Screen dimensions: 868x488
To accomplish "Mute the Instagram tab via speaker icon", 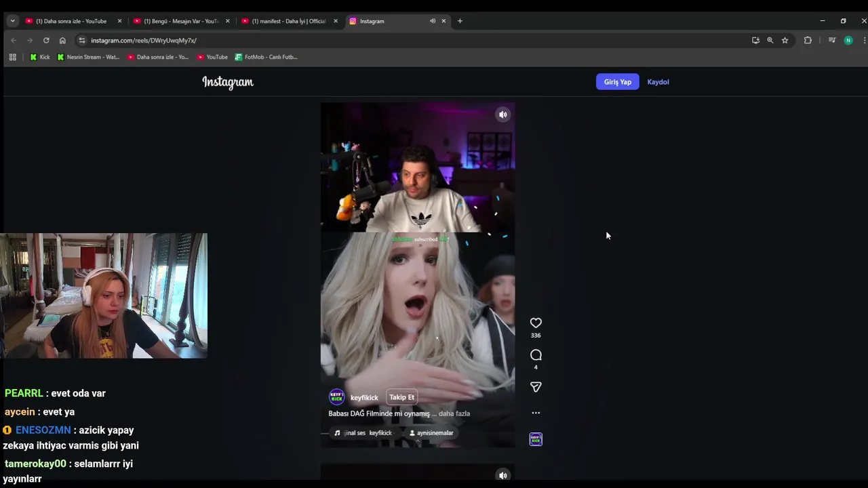I will click(432, 21).
